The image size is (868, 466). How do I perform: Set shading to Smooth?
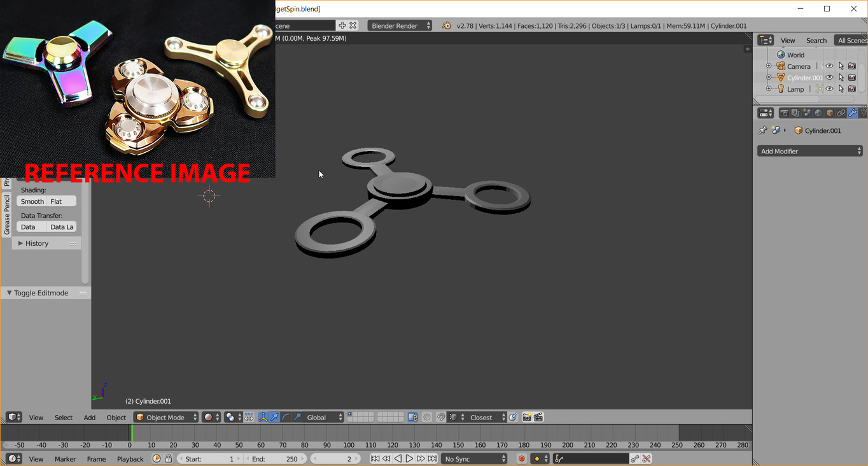pyautogui.click(x=32, y=201)
